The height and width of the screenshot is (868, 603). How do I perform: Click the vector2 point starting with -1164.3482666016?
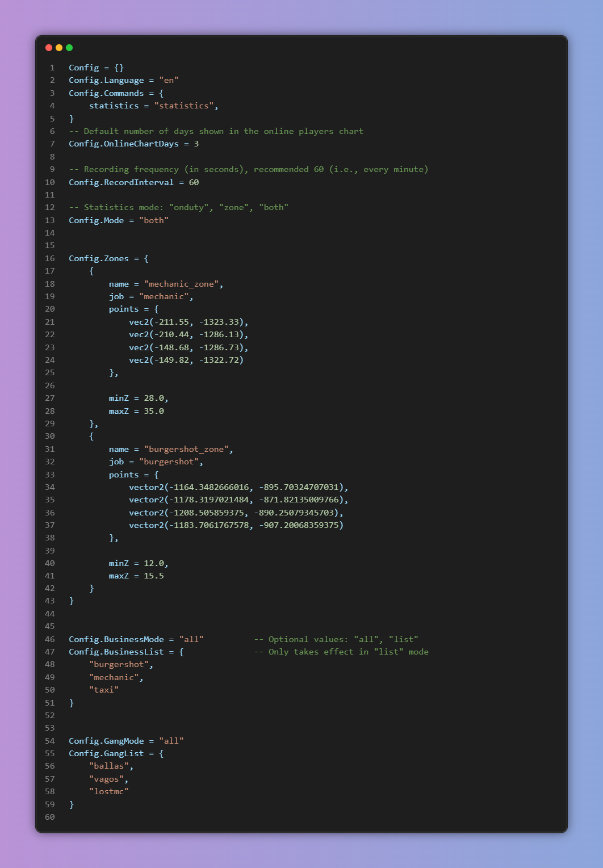pyautogui.click(x=237, y=487)
